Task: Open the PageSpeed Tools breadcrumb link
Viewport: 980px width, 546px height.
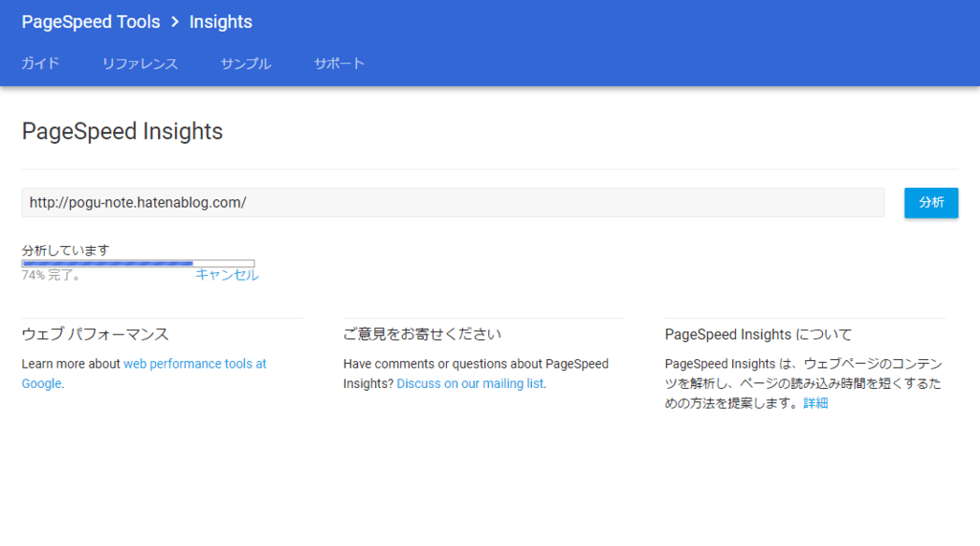Action: click(91, 22)
